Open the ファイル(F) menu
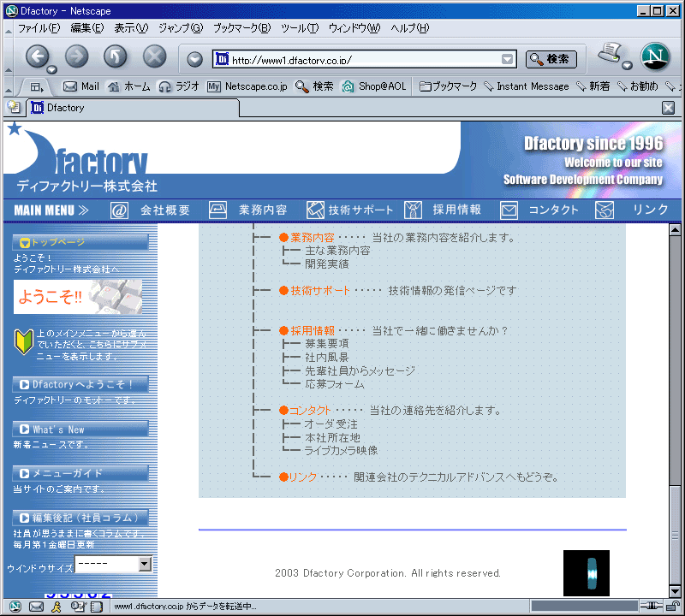This screenshot has height=616, width=685. pos(39,28)
